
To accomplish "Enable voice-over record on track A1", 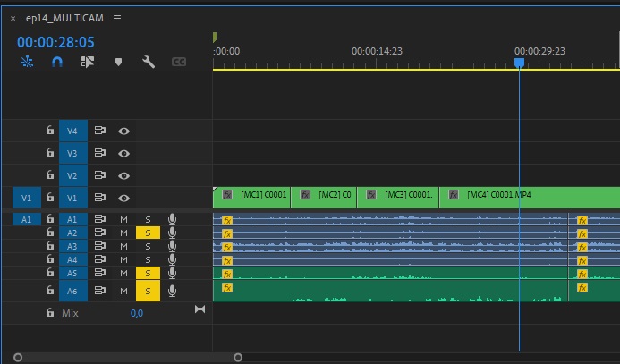I will (172, 219).
